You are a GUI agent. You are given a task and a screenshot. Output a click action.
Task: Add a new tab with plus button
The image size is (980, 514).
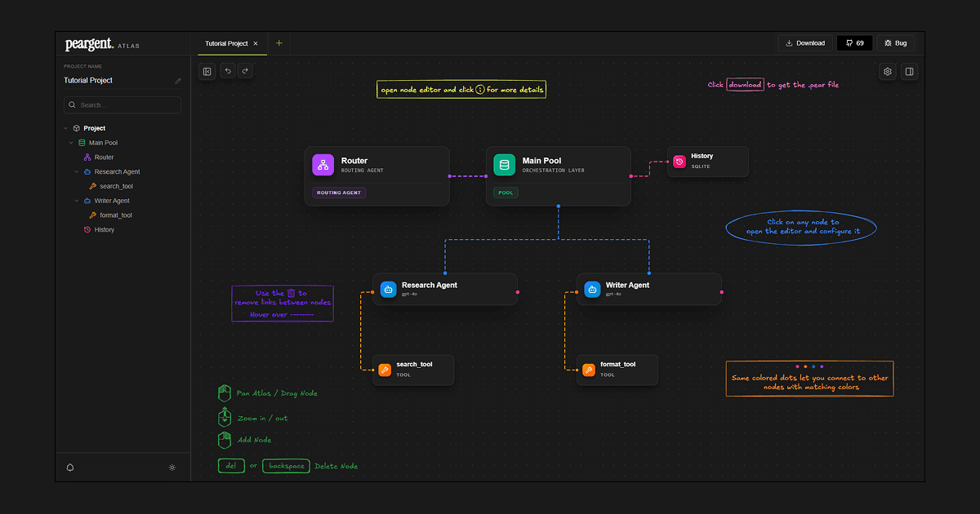(x=279, y=43)
